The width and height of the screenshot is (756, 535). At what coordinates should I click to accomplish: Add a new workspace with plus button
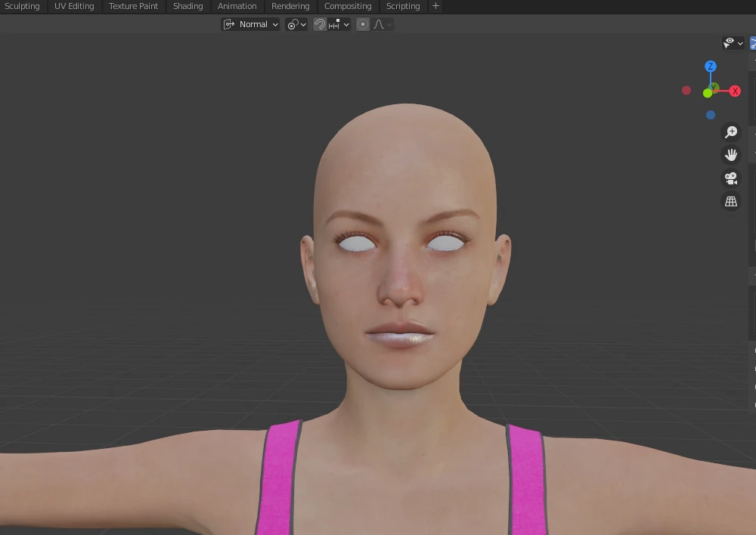(435, 6)
